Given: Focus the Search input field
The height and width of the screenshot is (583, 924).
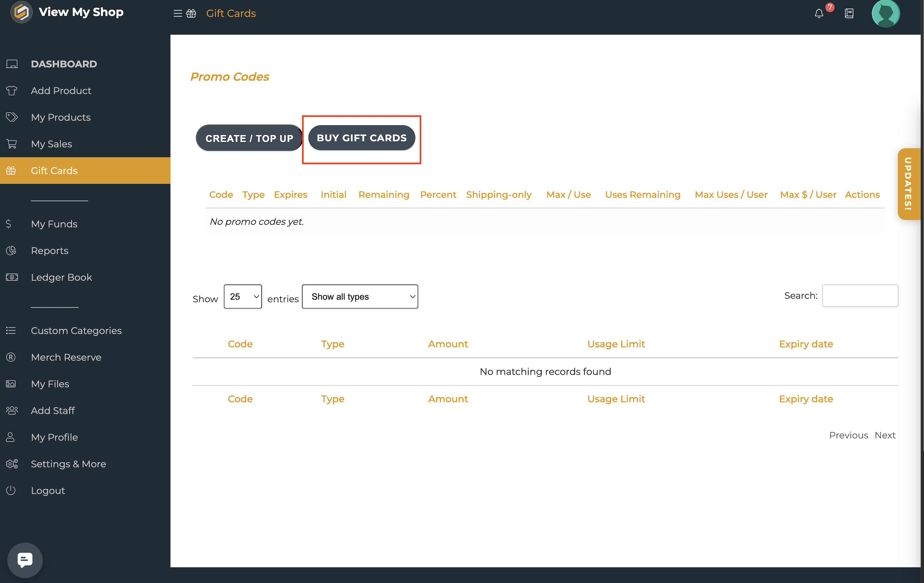Looking at the screenshot, I should [x=860, y=296].
